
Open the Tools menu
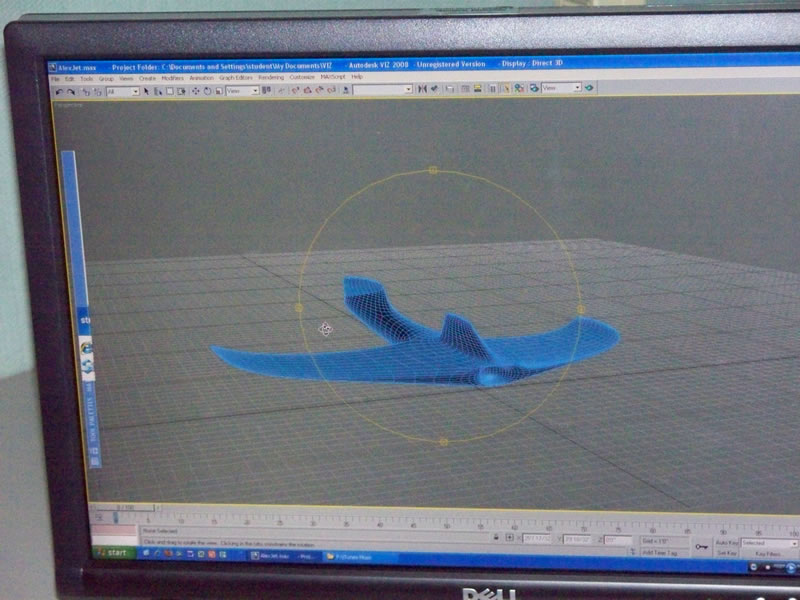click(86, 79)
